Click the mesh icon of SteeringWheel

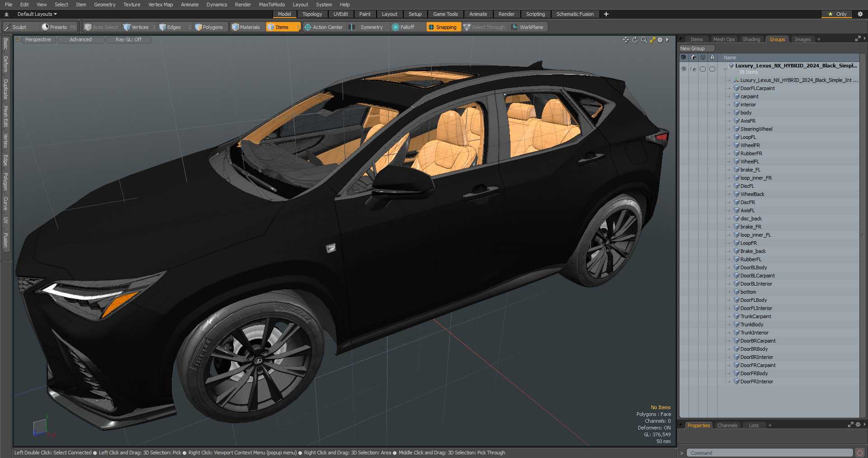(x=736, y=129)
